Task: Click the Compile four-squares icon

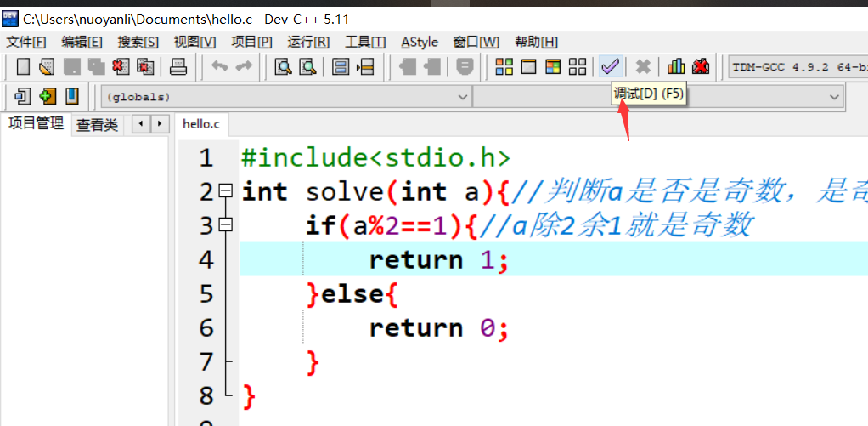Action: click(x=504, y=67)
